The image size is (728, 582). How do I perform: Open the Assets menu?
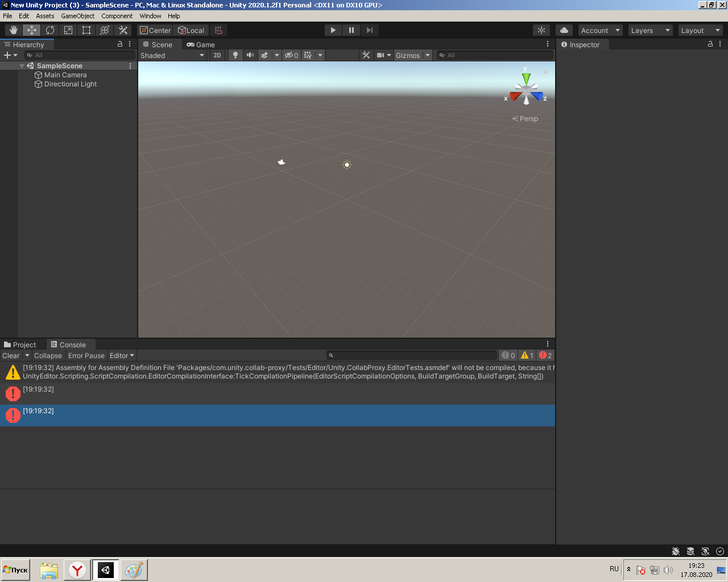[x=45, y=16]
